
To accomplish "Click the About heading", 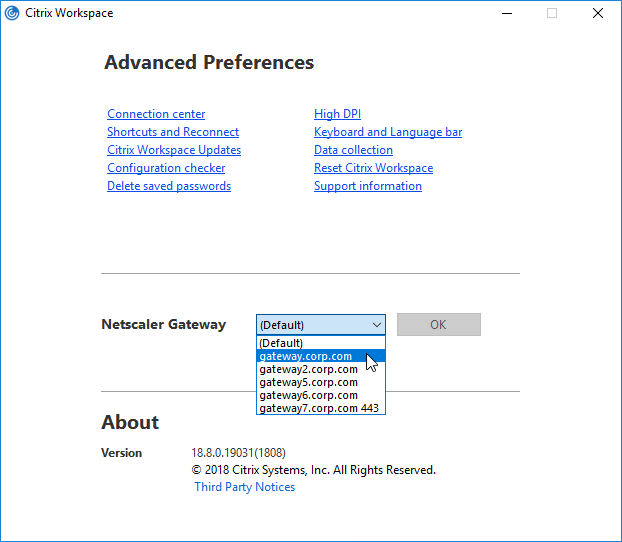I will tap(130, 422).
